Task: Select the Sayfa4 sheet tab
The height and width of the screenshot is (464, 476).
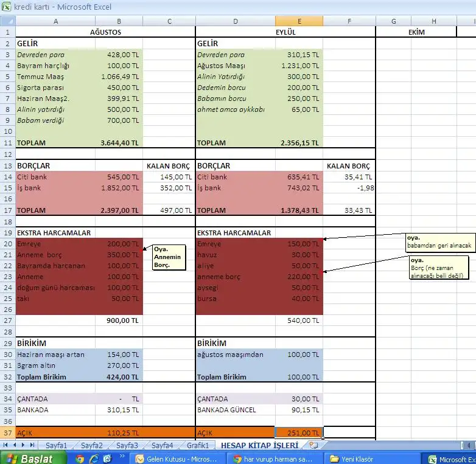Action: pyautogui.click(x=162, y=445)
